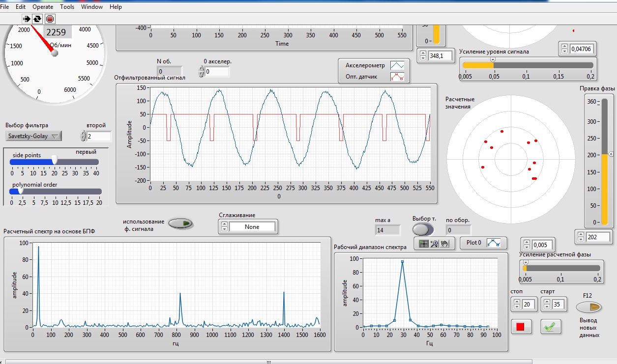Viewport: 617px width, 364px height.
Task: Open the Tools menu
Action: (67, 7)
